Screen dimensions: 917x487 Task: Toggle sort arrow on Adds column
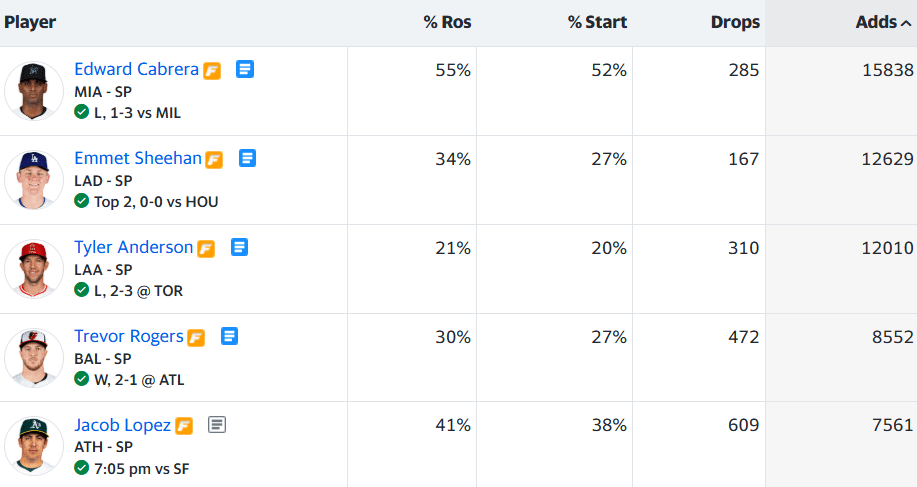906,23
